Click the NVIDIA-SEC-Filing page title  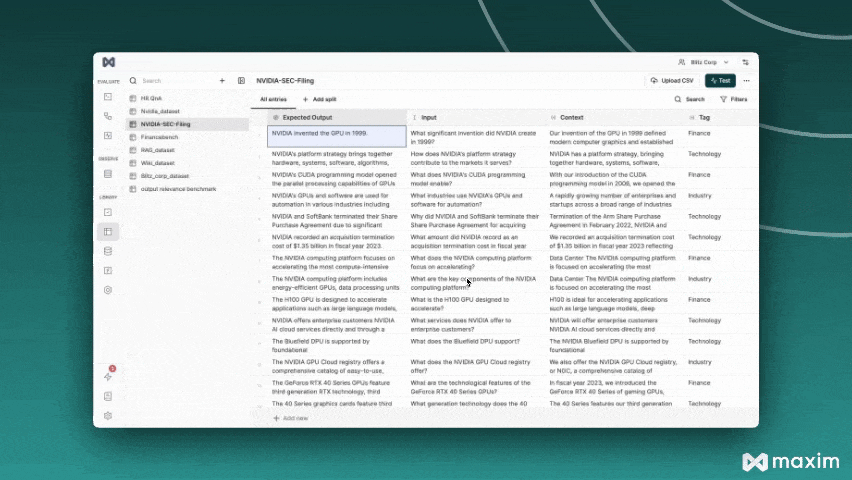click(285, 80)
